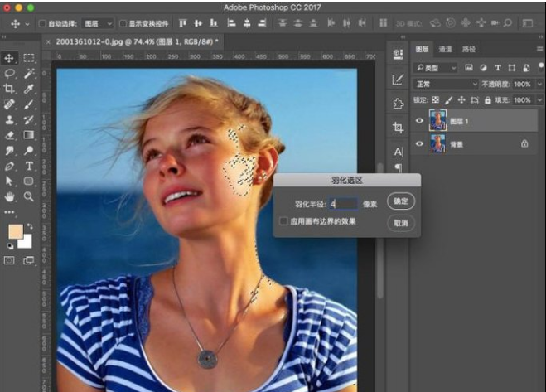Activate the Hand tool
Image resolution: width=546 pixels, height=392 pixels.
(10, 196)
